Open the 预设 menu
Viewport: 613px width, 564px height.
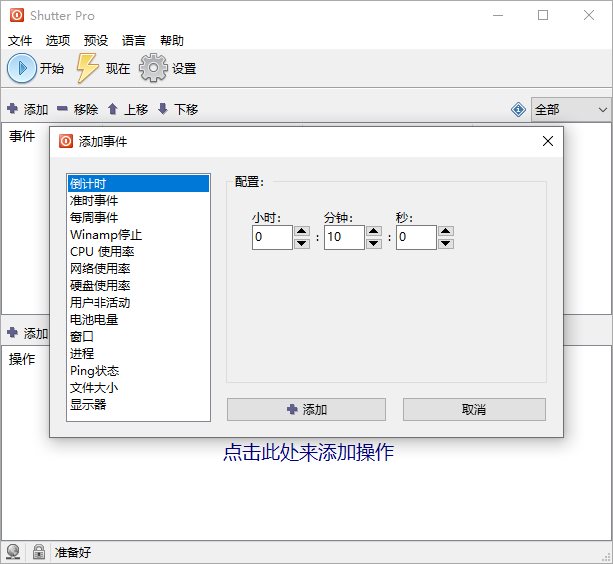click(97, 41)
